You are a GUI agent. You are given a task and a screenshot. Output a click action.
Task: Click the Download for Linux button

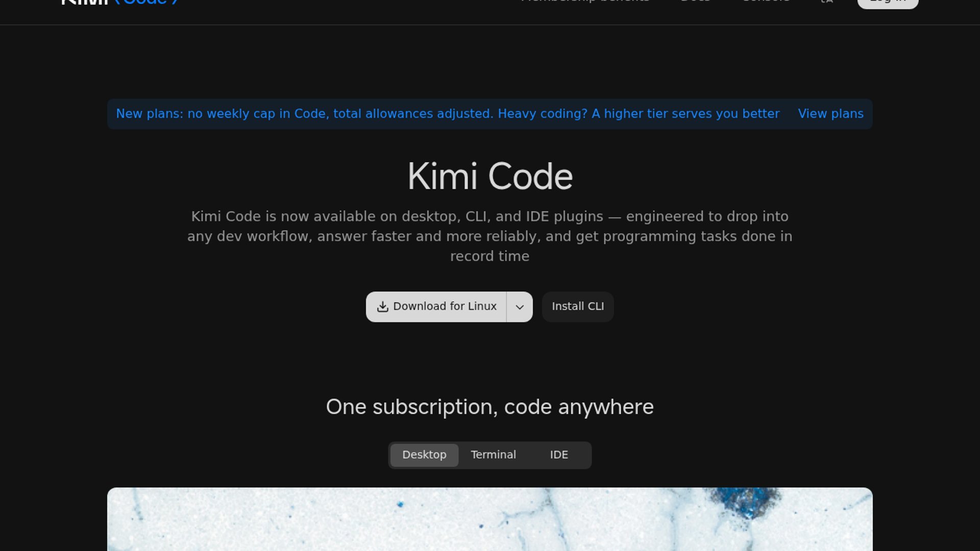pyautogui.click(x=436, y=307)
